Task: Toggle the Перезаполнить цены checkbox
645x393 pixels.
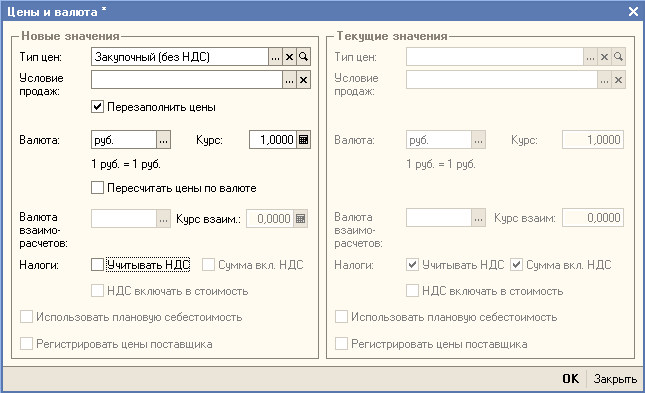Action: point(97,107)
